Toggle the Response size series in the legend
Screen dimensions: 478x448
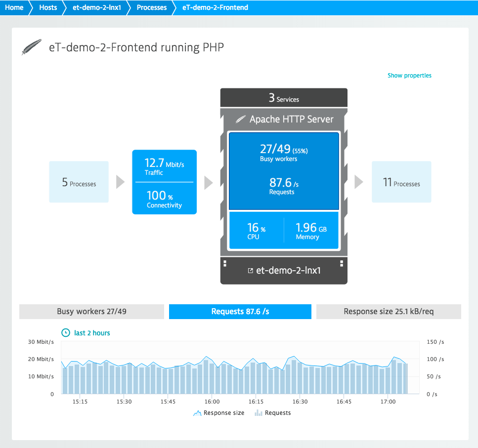click(x=218, y=412)
